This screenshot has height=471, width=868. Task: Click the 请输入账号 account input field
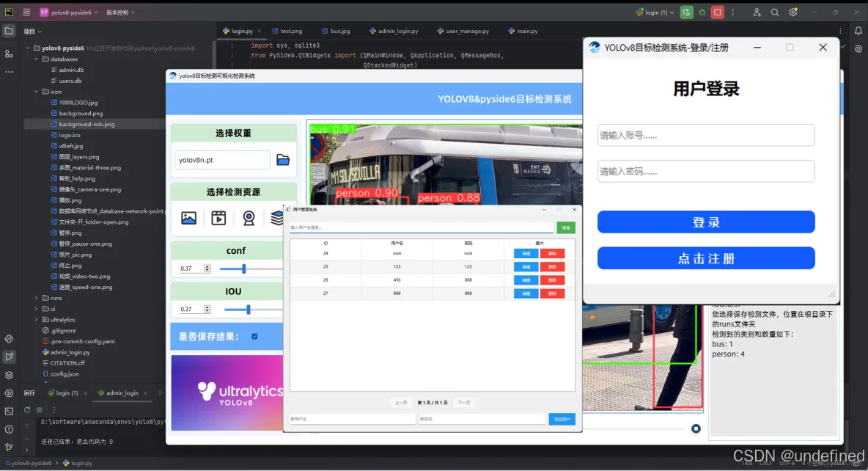(705, 135)
